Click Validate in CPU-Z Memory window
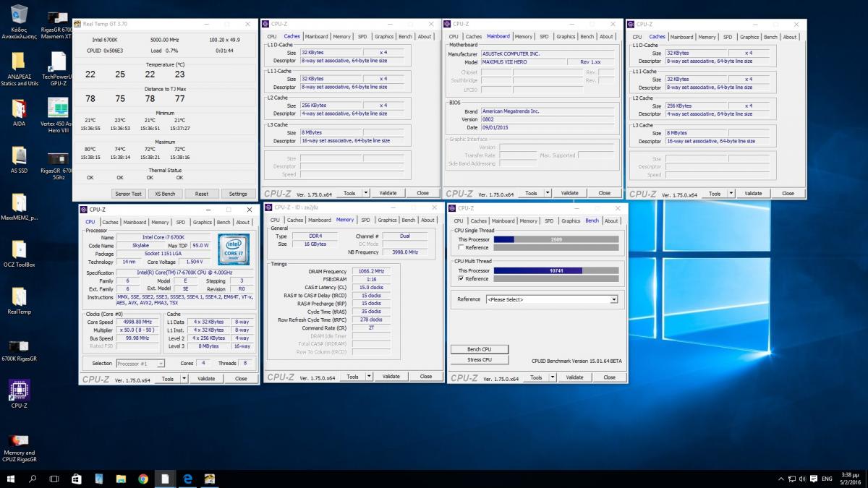The image size is (868, 488). [391, 377]
